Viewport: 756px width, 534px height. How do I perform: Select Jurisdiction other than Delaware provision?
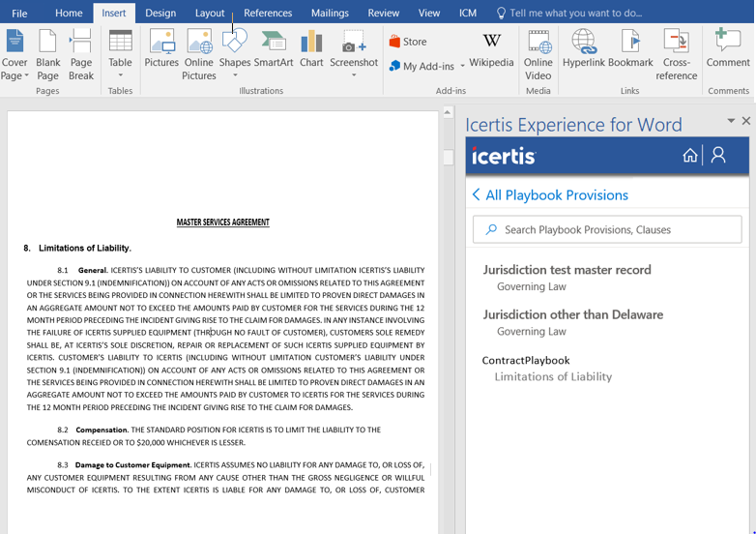tap(572, 314)
